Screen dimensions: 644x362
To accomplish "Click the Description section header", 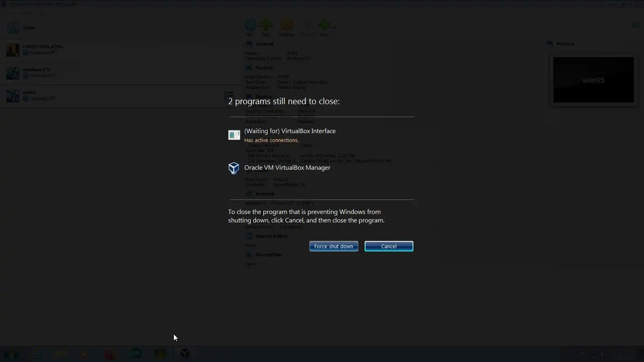I will [268, 255].
